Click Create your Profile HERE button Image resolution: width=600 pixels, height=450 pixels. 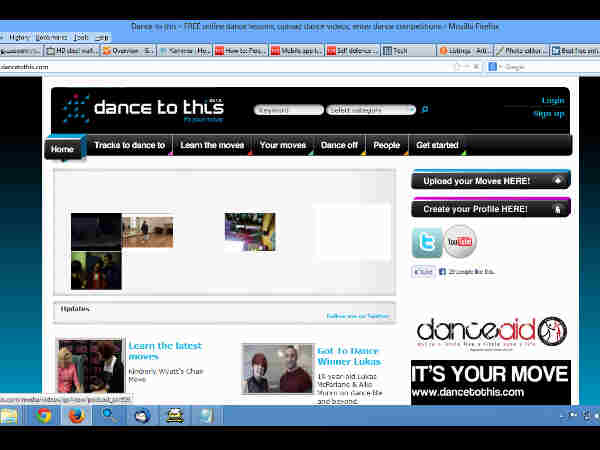pos(491,209)
